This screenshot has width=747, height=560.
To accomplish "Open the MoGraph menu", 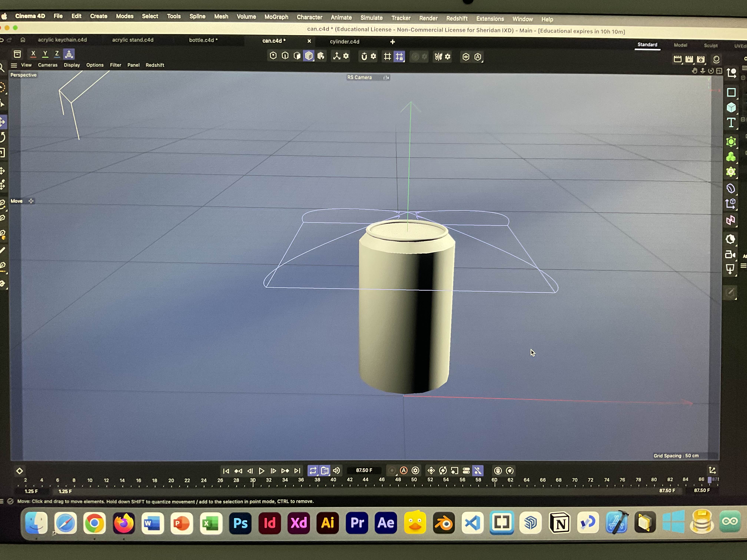I will (276, 17).
